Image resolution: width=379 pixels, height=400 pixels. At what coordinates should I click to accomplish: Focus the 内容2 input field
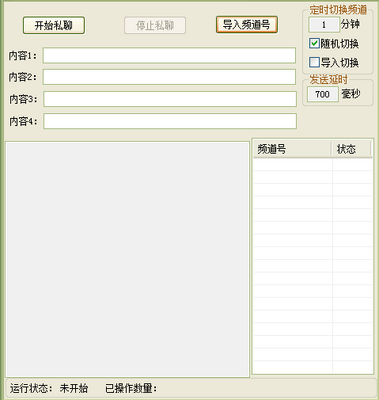point(169,77)
